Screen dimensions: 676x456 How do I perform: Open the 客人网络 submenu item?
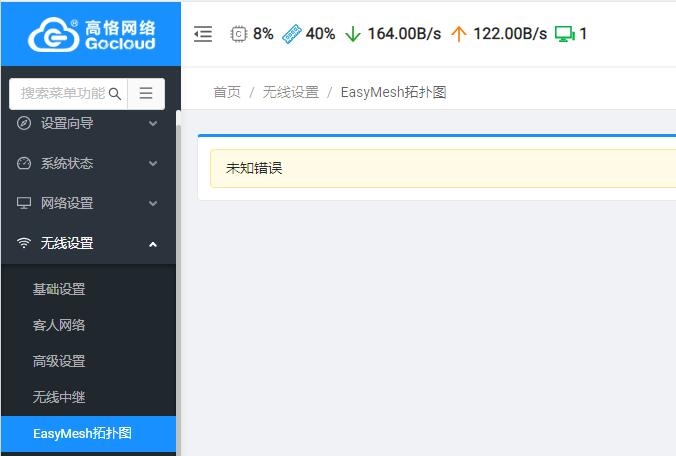coord(59,325)
